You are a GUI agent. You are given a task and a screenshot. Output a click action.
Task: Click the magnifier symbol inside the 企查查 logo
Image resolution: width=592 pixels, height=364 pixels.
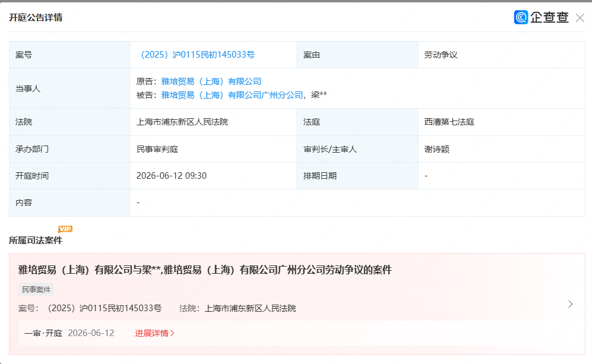[x=521, y=18]
